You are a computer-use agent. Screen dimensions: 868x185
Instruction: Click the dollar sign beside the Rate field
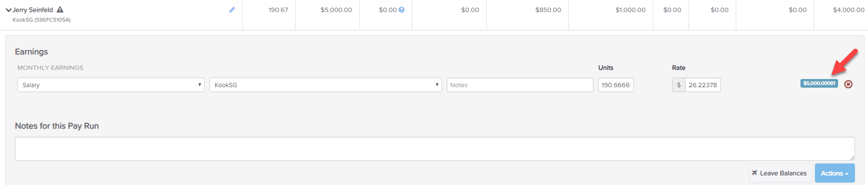click(x=679, y=85)
